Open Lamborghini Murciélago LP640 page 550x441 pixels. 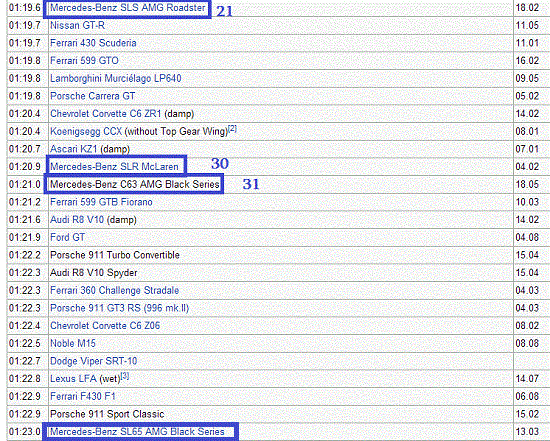tap(115, 78)
